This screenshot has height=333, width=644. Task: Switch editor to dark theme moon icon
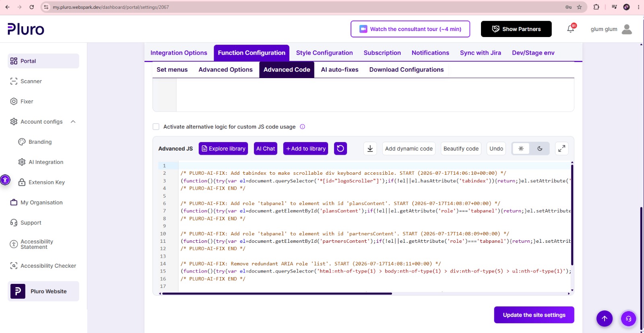pos(540,149)
